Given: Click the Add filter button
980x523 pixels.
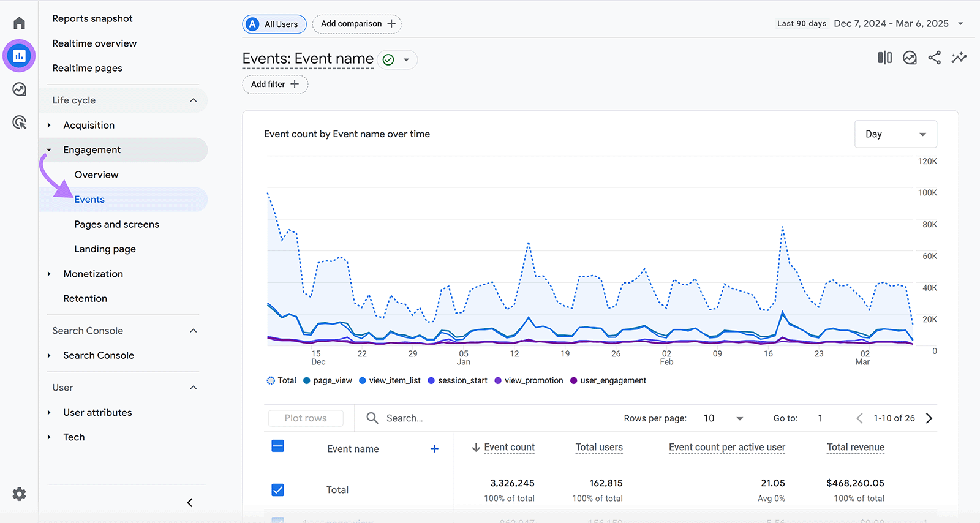Looking at the screenshot, I should point(275,85).
